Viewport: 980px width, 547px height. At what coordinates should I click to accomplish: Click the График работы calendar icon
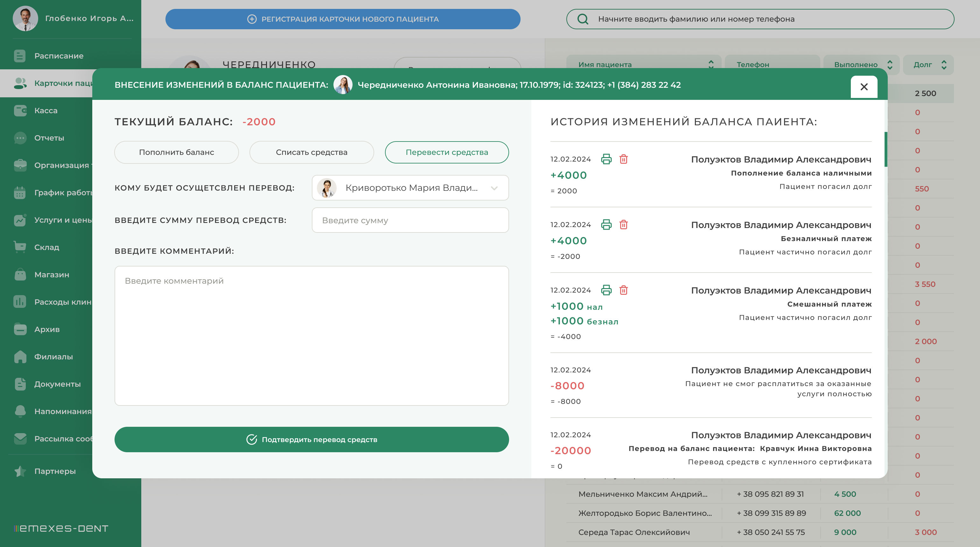[20, 193]
